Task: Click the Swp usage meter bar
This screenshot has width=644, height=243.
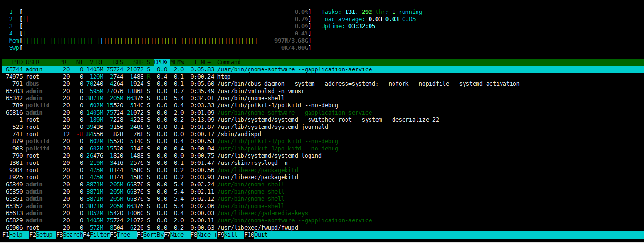Action: pyautogui.click(x=160, y=48)
